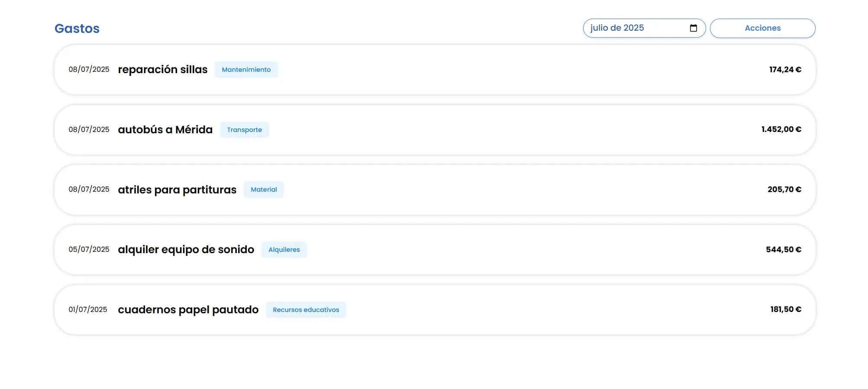Select the Material category tag
The image size is (868, 389).
(x=264, y=190)
